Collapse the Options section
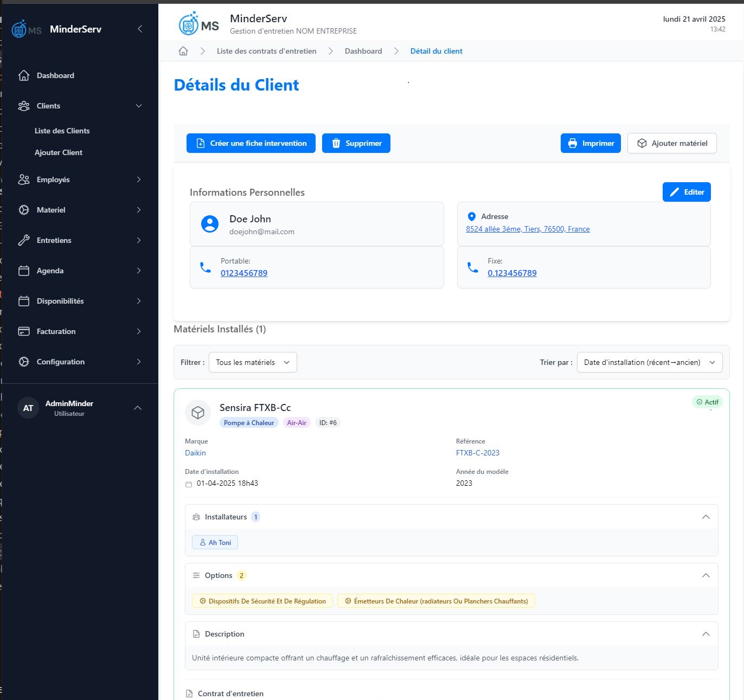Image resolution: width=744 pixels, height=700 pixels. click(706, 575)
